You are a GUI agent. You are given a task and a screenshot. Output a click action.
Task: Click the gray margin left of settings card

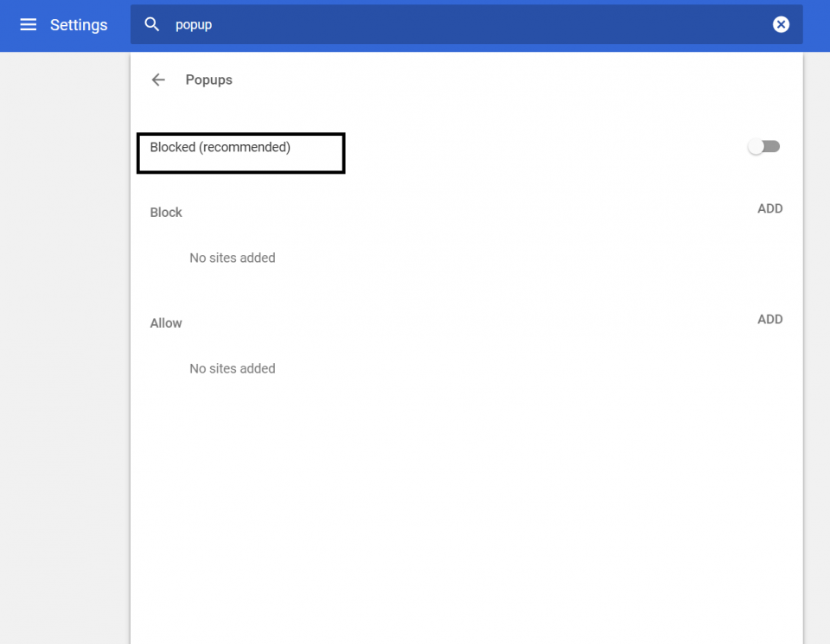[x=65, y=346]
